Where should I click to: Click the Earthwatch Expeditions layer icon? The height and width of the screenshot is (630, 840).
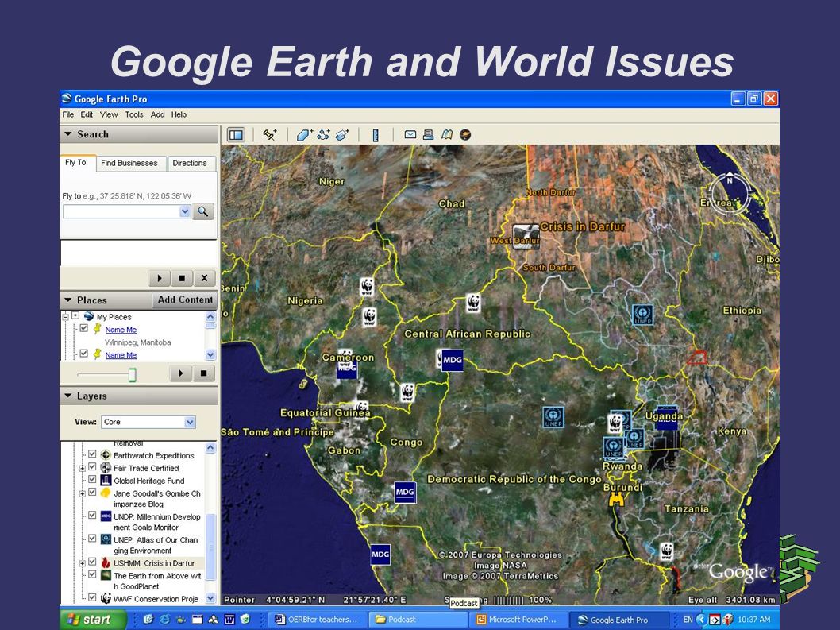coord(106,455)
